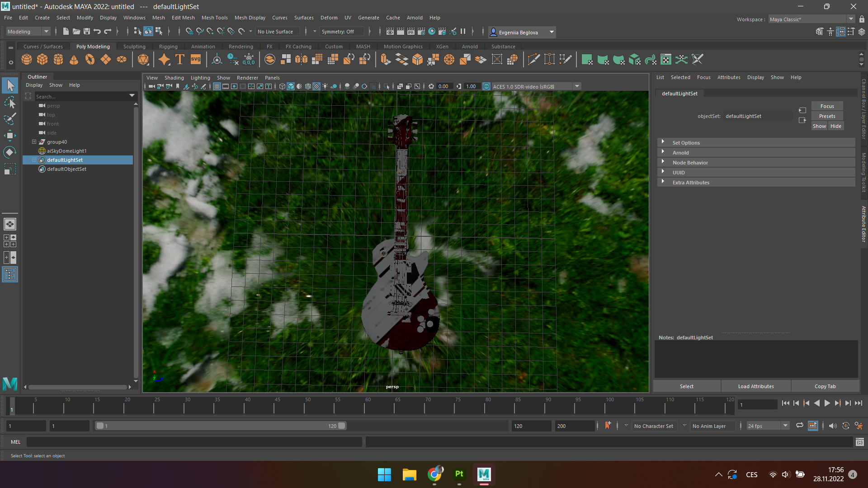
Task: Create a polygon sphere from the shelf
Action: (x=26, y=59)
